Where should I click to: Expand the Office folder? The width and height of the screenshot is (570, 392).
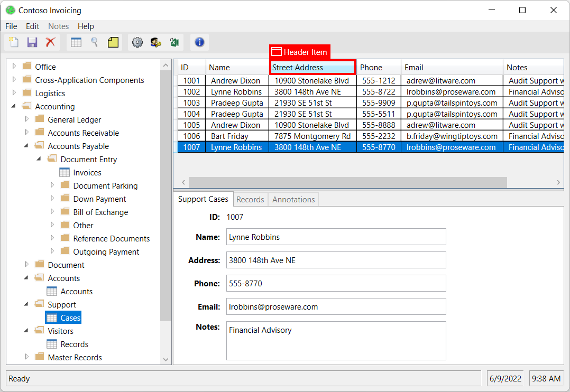(x=13, y=67)
